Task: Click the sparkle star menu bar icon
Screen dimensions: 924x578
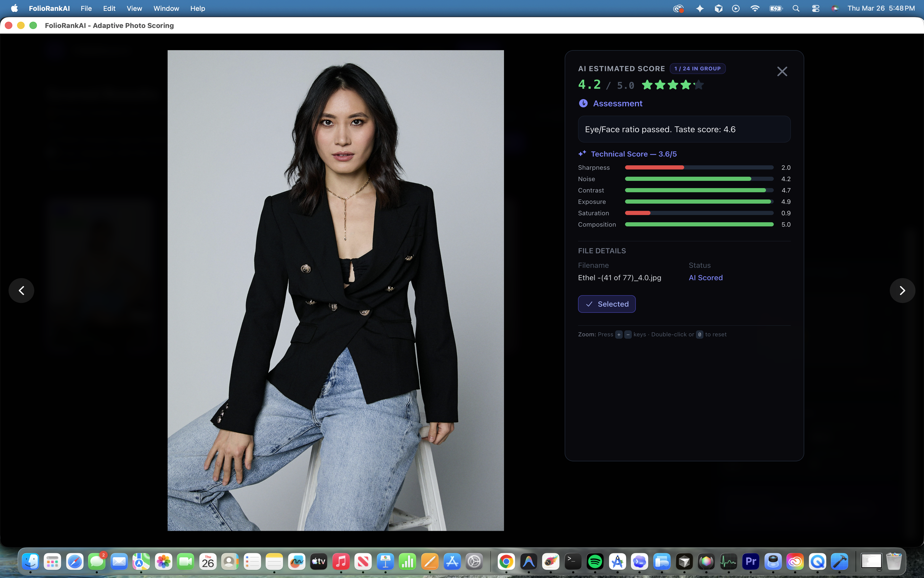Action: coord(699,8)
